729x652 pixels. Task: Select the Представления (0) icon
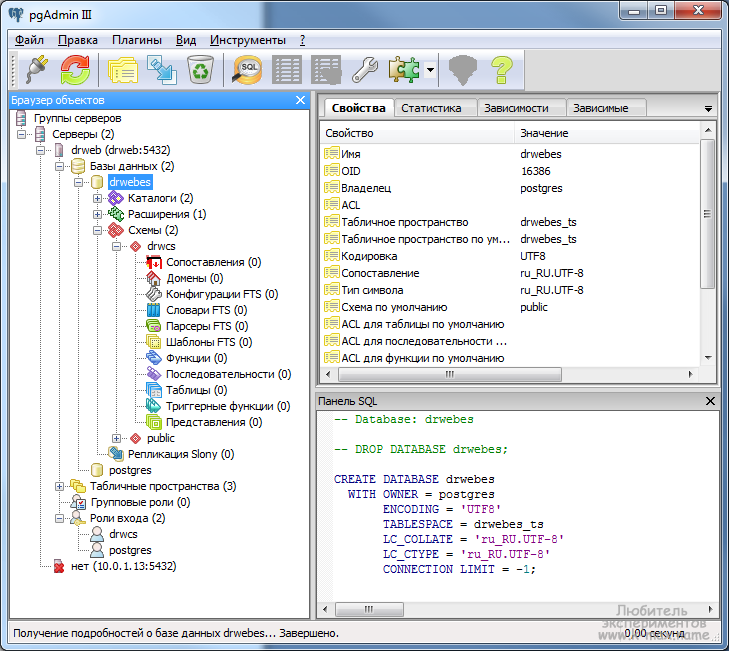154,422
